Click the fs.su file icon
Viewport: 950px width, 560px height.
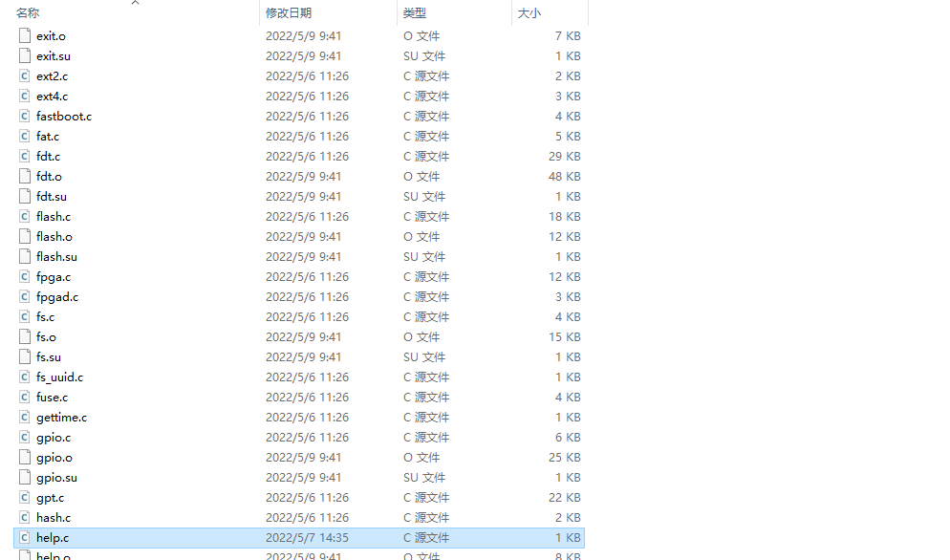24,357
